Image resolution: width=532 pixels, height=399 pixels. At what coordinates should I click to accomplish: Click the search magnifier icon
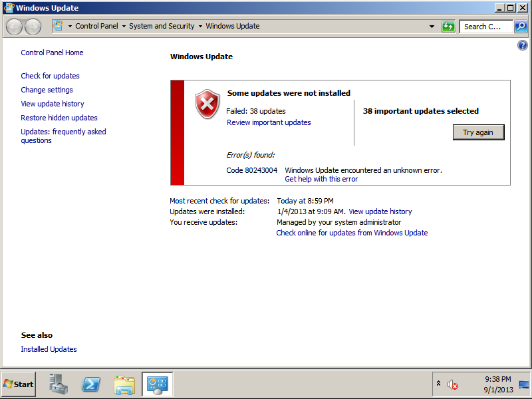click(x=521, y=26)
